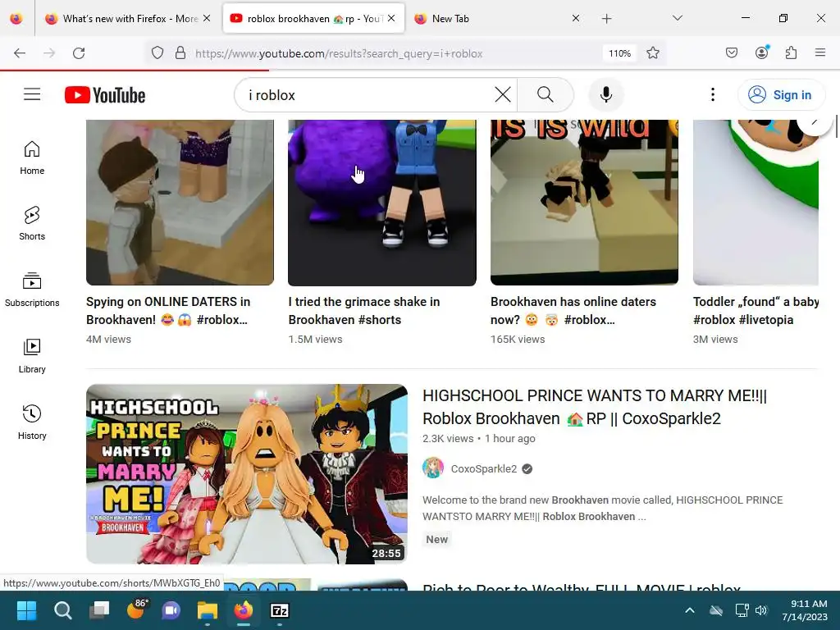Viewport: 840px width, 630px height.
Task: Open History in the sidebar
Action: pyautogui.click(x=32, y=422)
